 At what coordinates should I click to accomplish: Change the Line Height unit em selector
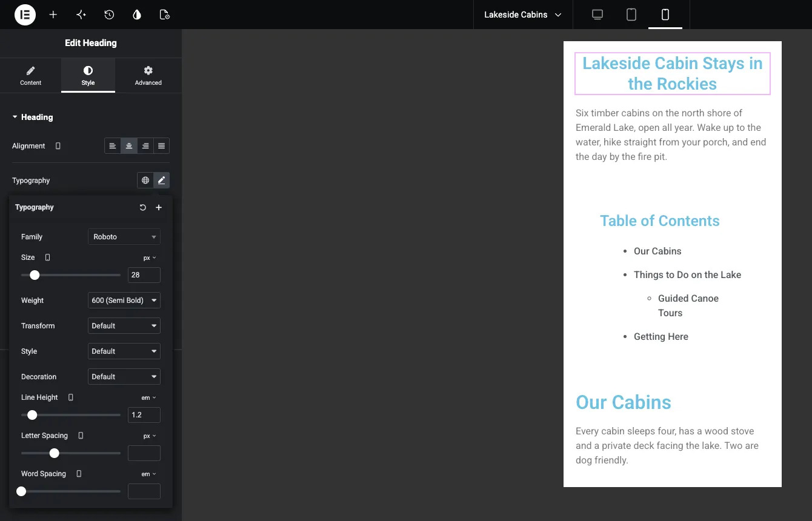point(148,397)
